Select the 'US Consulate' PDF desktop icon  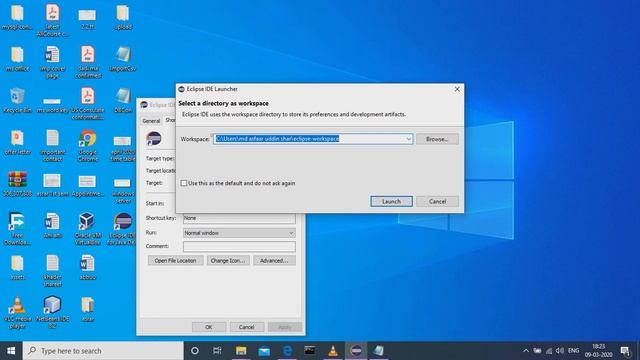coord(87,104)
